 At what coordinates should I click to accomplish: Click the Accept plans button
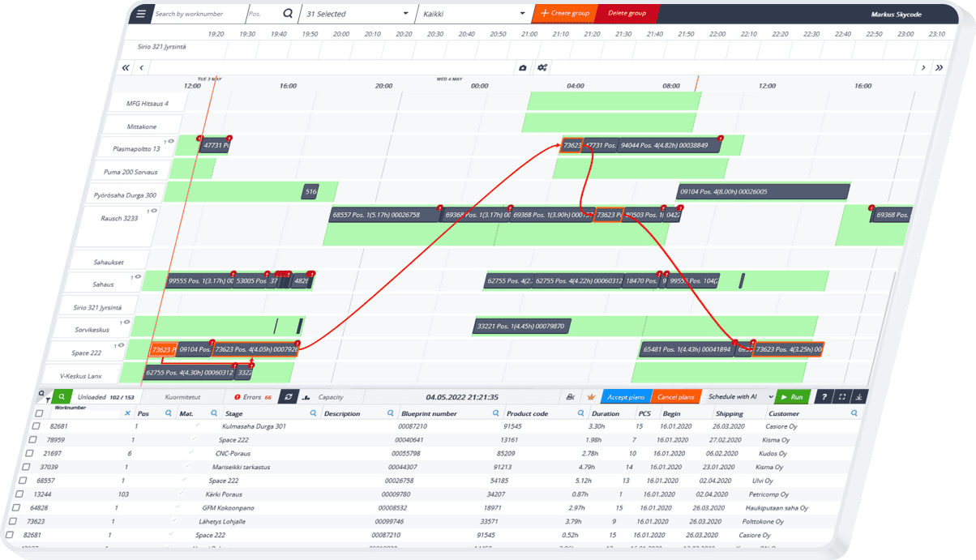(x=626, y=397)
